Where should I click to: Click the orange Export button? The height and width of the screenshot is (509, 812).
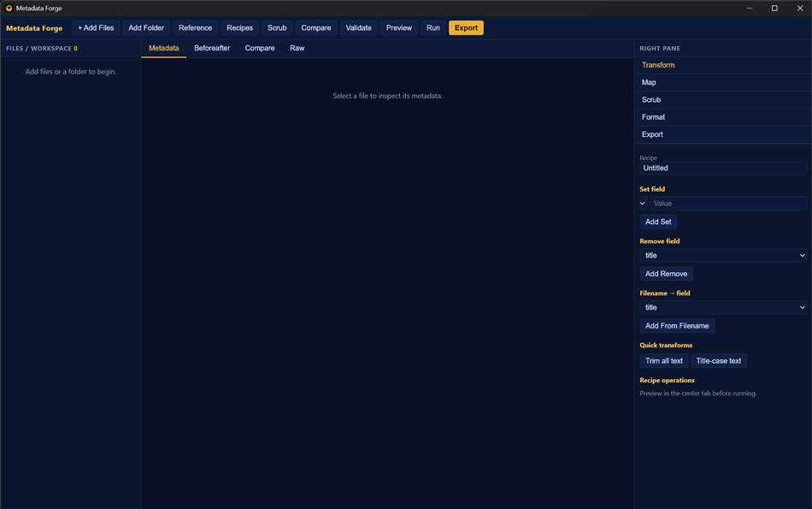466,28
